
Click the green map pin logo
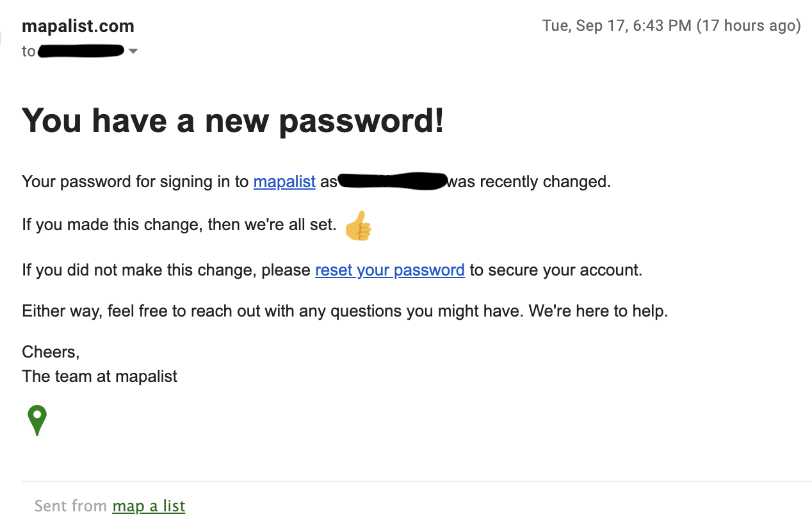tap(37, 420)
